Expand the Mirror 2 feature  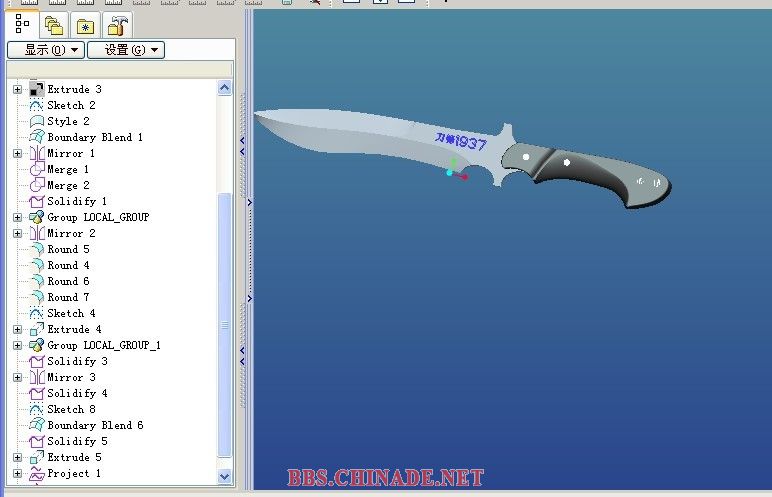18,233
